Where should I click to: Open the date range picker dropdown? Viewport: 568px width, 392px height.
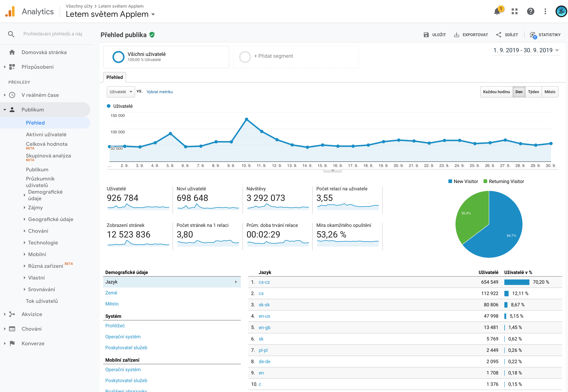[x=526, y=50]
